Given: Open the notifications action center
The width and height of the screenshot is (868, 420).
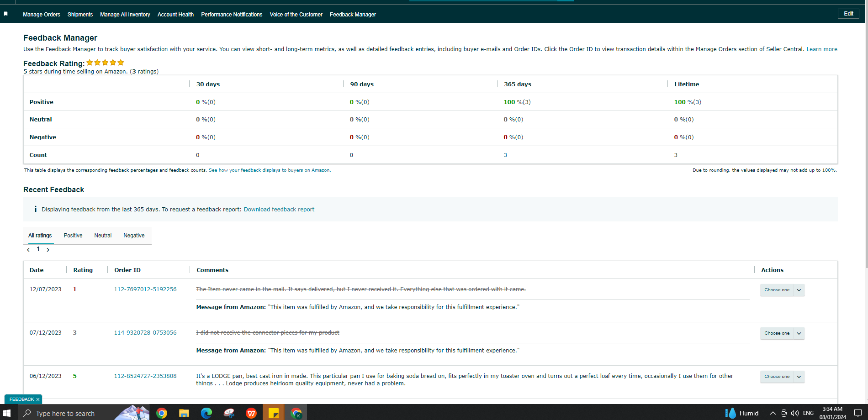Looking at the screenshot, I should click(857, 413).
